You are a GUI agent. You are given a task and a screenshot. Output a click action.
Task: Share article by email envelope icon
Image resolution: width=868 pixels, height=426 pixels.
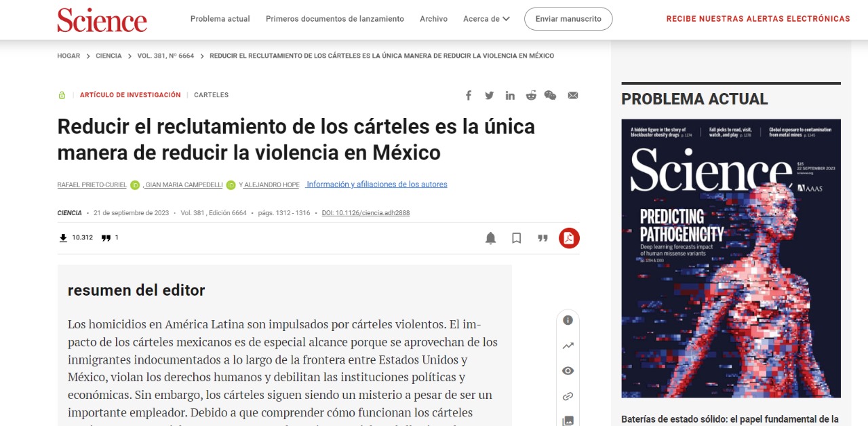coord(573,95)
